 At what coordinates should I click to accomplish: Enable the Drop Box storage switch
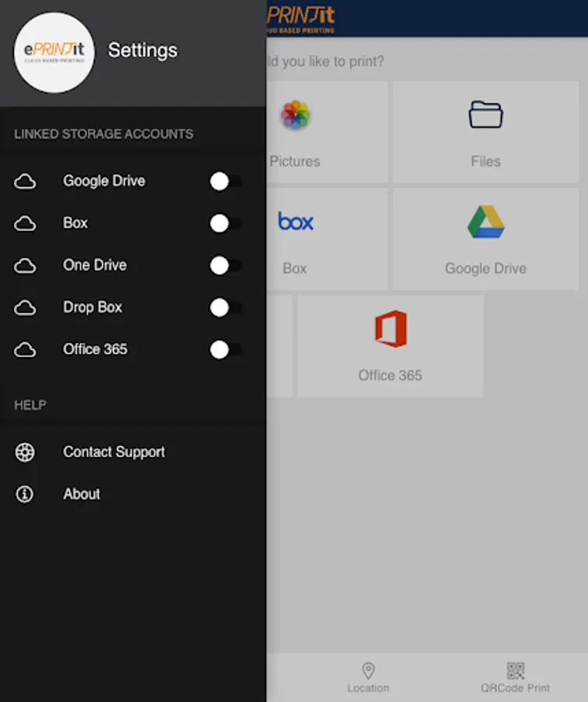(226, 307)
